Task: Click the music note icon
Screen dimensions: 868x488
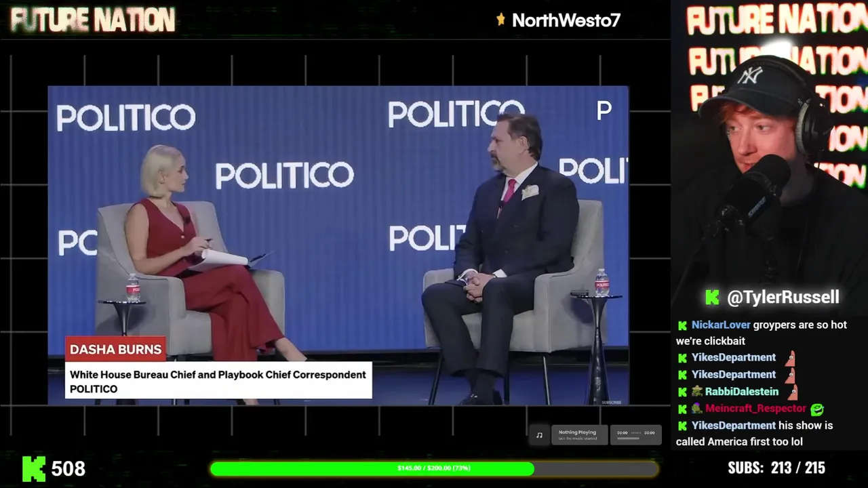Action: 539,435
